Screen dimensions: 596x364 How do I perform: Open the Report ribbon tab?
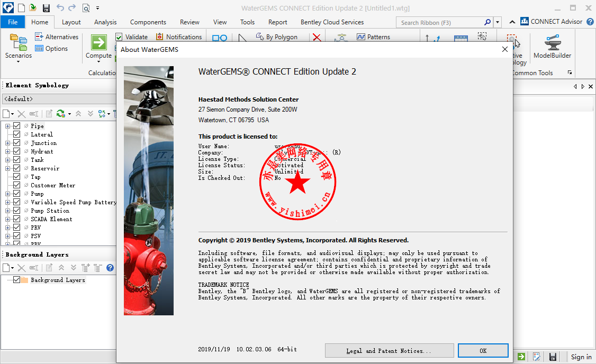point(277,22)
